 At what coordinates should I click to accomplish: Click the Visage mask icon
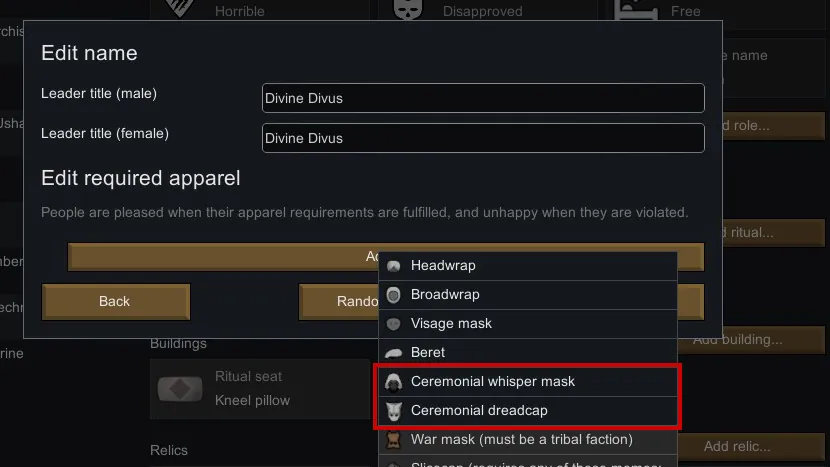click(394, 324)
